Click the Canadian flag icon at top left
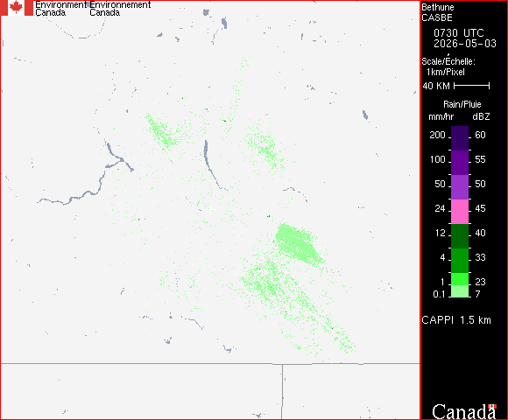 click(16, 8)
